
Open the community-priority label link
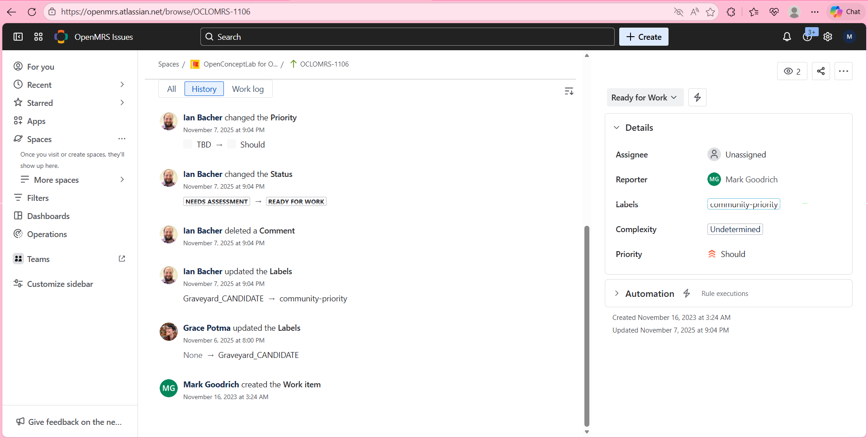[743, 205]
